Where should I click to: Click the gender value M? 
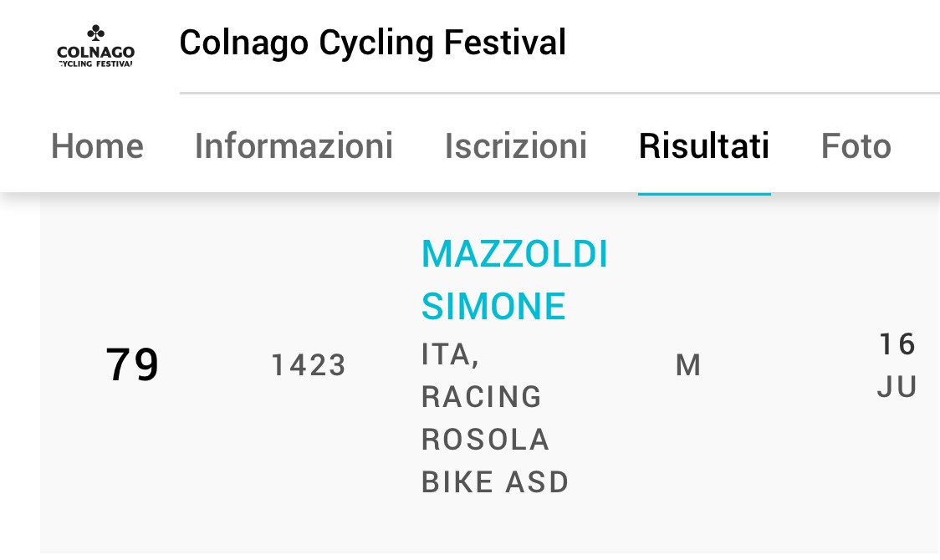coord(688,364)
